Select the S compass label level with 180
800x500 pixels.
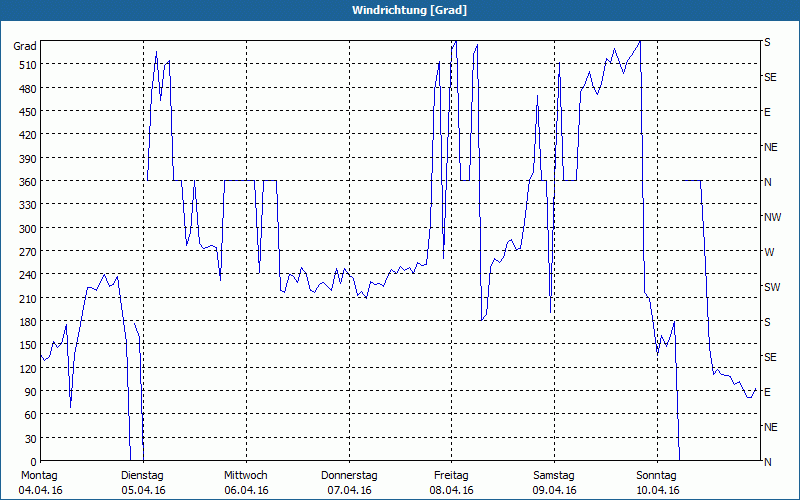pyautogui.click(x=767, y=322)
